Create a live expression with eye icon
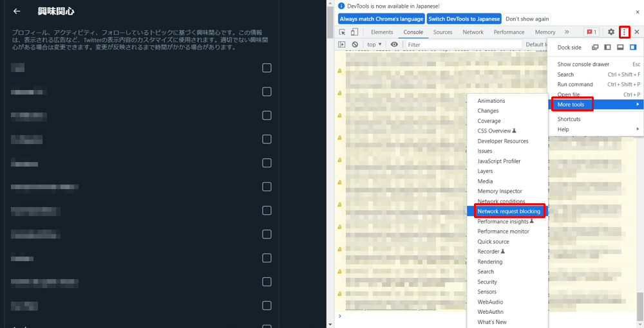644x328 pixels. pos(394,44)
